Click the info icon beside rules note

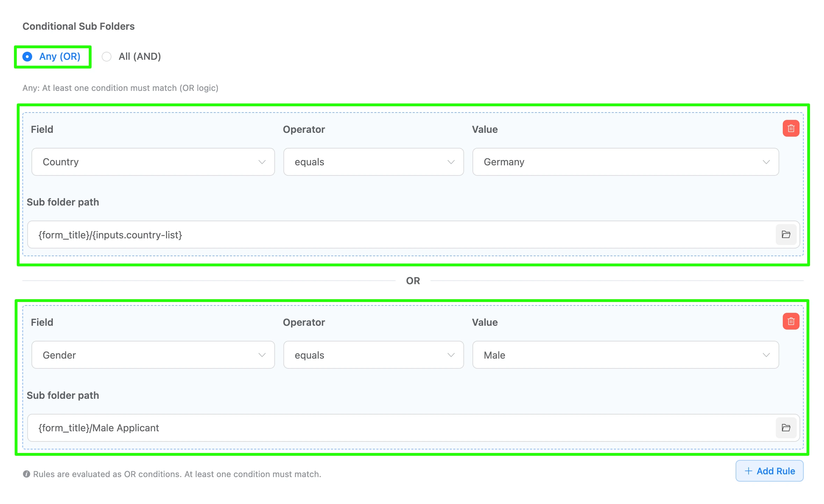[x=26, y=474]
